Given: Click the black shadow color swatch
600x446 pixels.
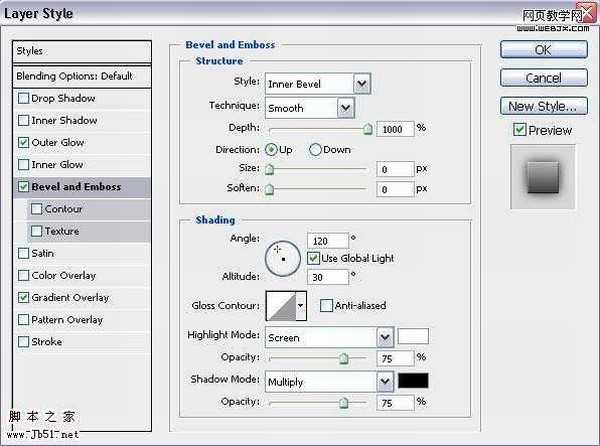Looking at the screenshot, I should point(413,381).
